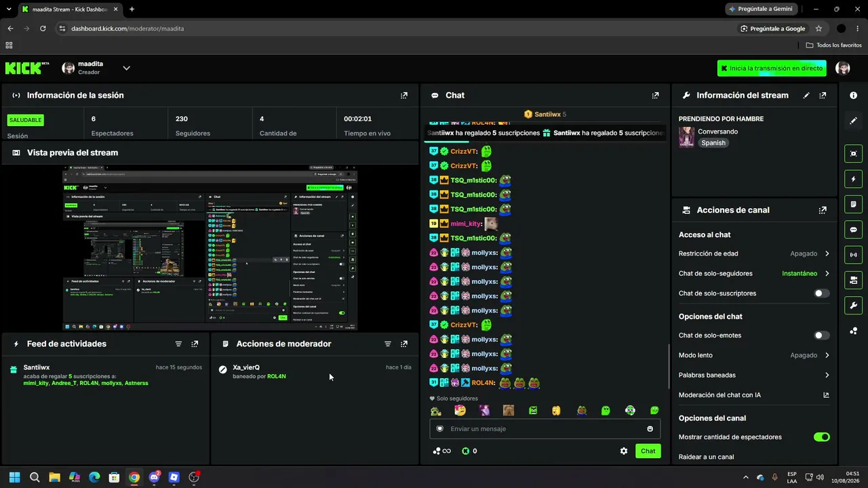Open Todos los favoritos bookmarks folder
The image size is (868, 488).
coord(834,45)
